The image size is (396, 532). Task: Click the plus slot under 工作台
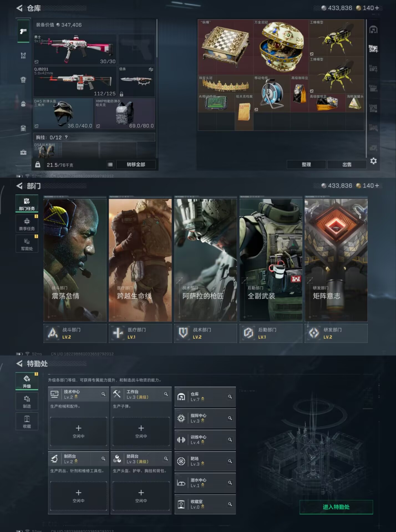tap(141, 431)
